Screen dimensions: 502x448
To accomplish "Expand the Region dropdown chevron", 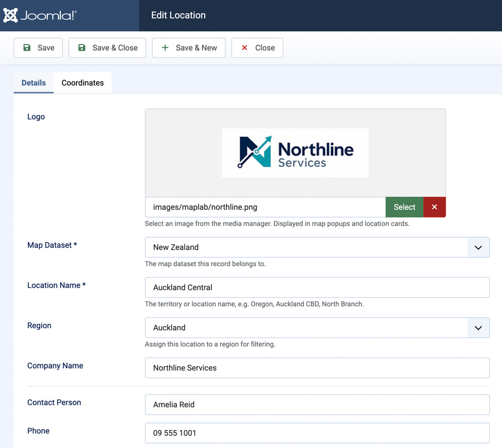I will [479, 327].
